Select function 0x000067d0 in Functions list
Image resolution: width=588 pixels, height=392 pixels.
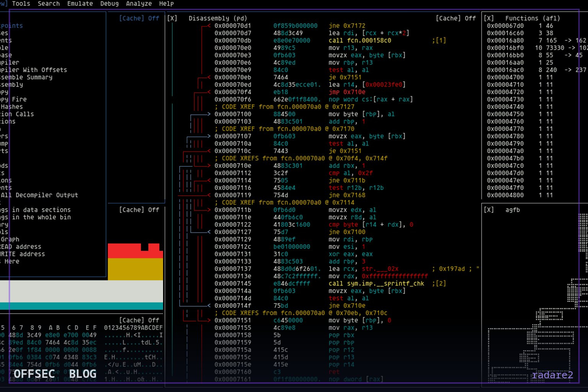pos(505,26)
